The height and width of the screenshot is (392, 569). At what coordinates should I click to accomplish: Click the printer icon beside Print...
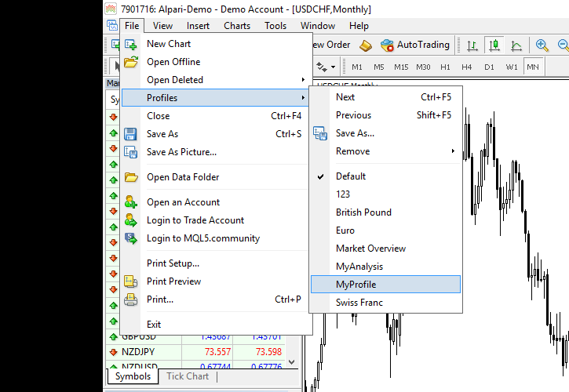130,299
